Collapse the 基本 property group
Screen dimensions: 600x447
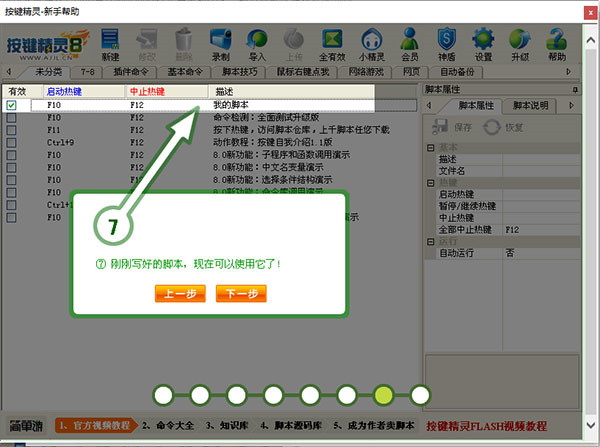click(x=430, y=148)
